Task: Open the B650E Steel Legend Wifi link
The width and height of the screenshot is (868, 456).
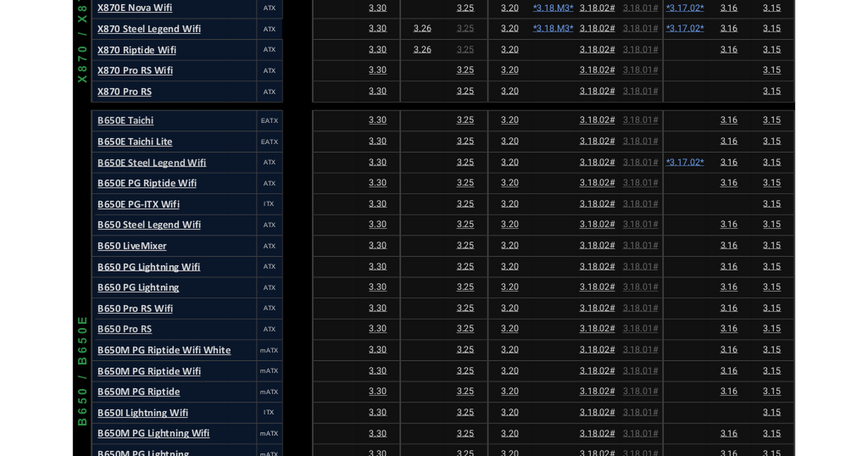Action: click(x=152, y=163)
